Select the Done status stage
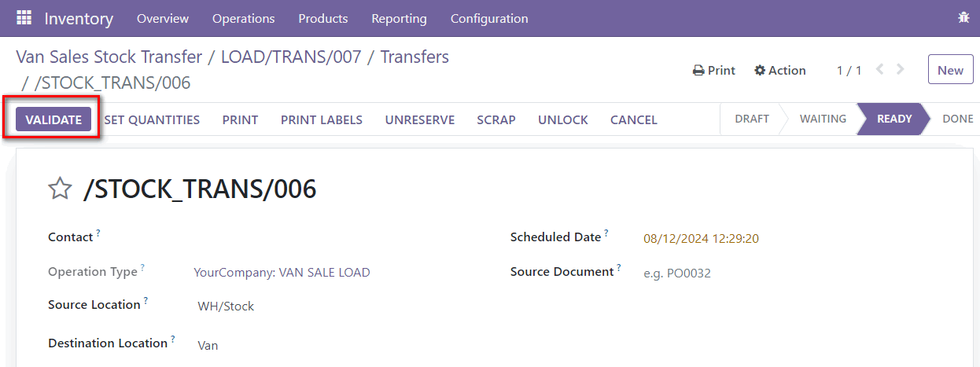 957,119
